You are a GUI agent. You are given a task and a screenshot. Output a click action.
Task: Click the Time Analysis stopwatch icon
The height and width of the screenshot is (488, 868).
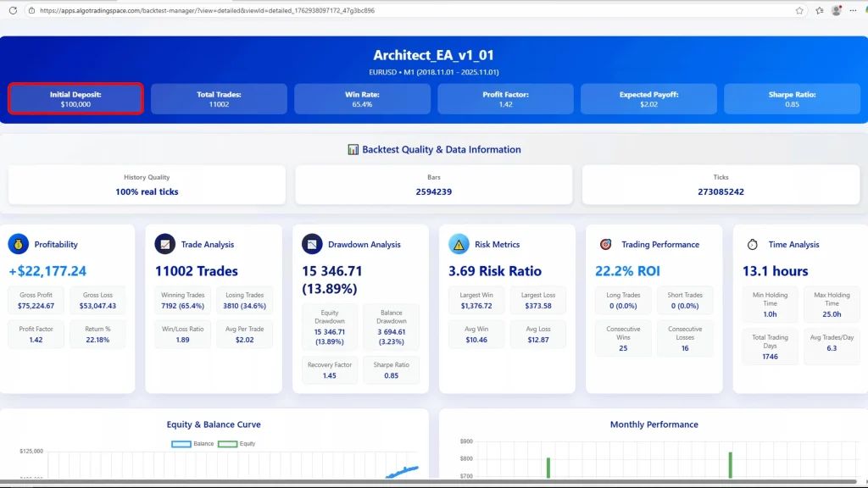[753, 244]
